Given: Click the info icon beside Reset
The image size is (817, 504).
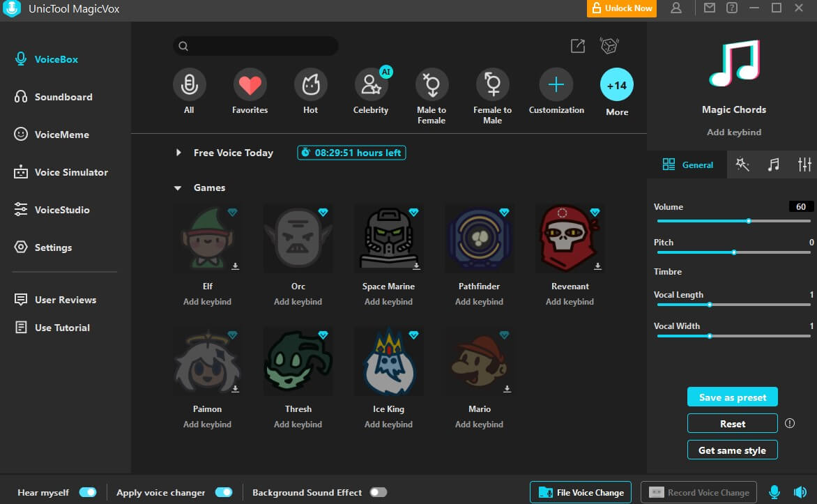Looking at the screenshot, I should point(790,423).
